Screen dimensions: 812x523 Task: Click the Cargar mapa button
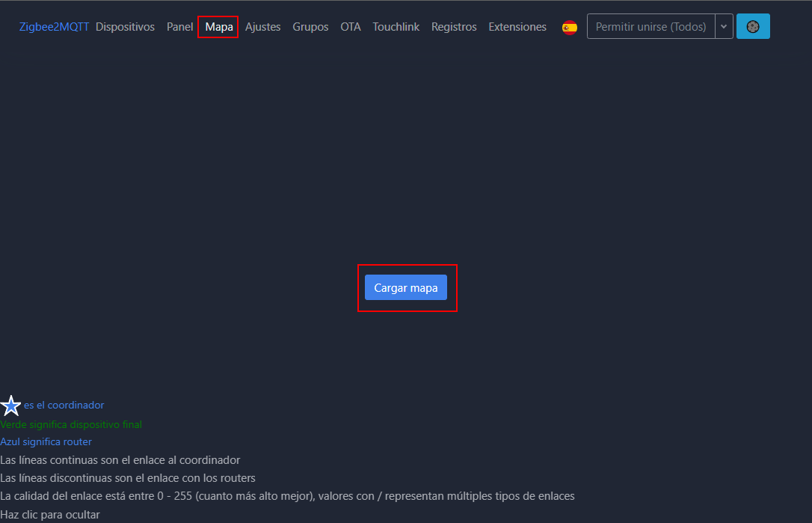pyautogui.click(x=406, y=288)
